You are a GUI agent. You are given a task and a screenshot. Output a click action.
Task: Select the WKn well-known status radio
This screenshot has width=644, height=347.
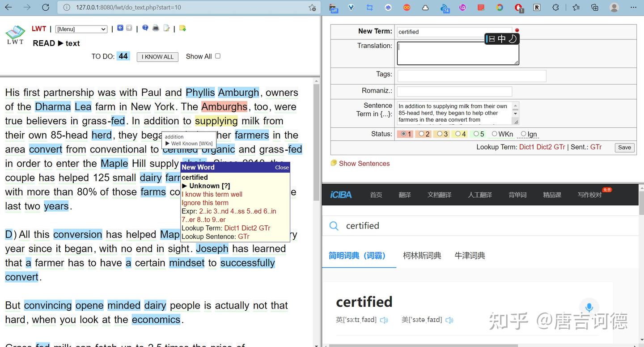tap(495, 134)
